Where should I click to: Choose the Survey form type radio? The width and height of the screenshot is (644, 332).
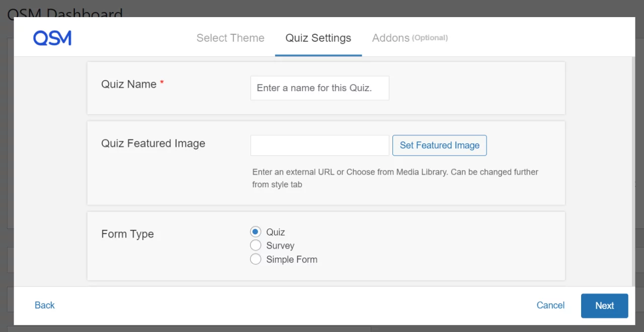click(256, 245)
